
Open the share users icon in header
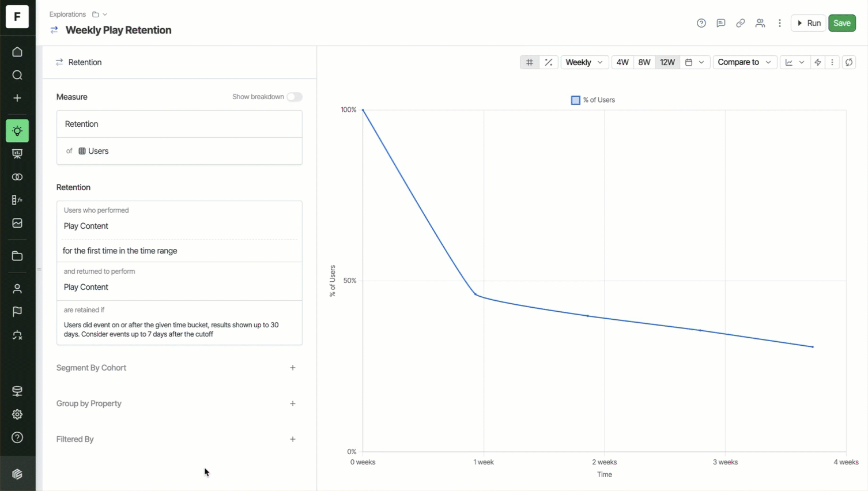tap(760, 23)
